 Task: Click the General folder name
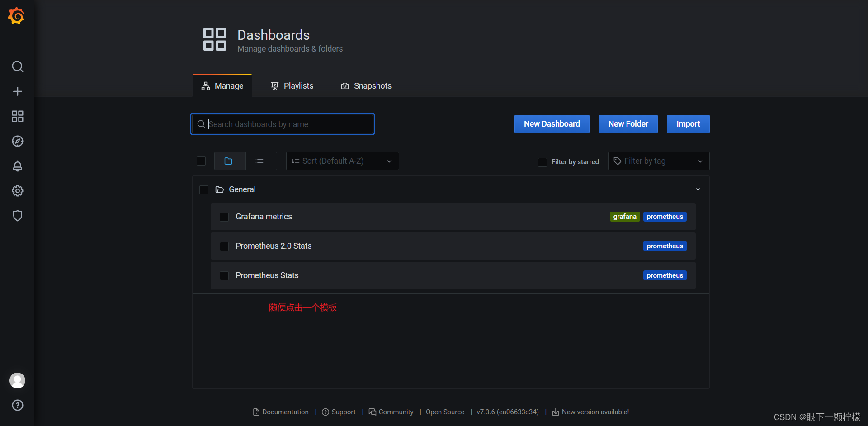click(242, 189)
